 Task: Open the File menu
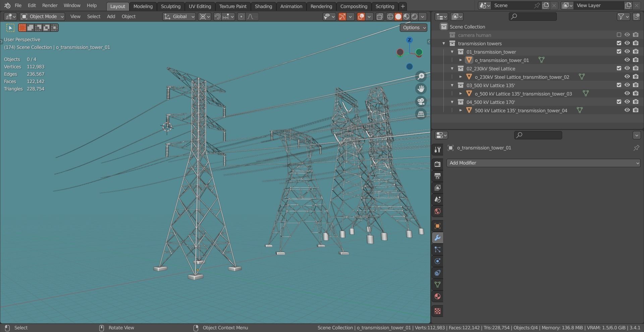18,6
